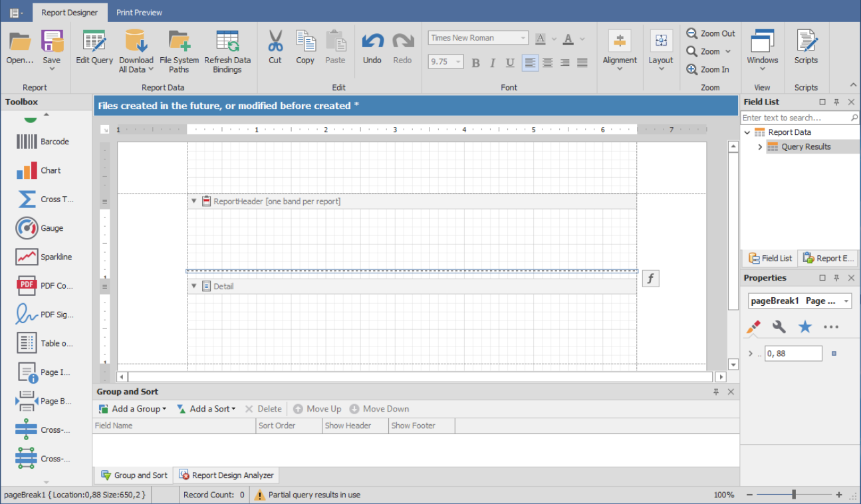Collapse the ReportHeader band
Viewport: 861px width, 504px height.
point(194,201)
